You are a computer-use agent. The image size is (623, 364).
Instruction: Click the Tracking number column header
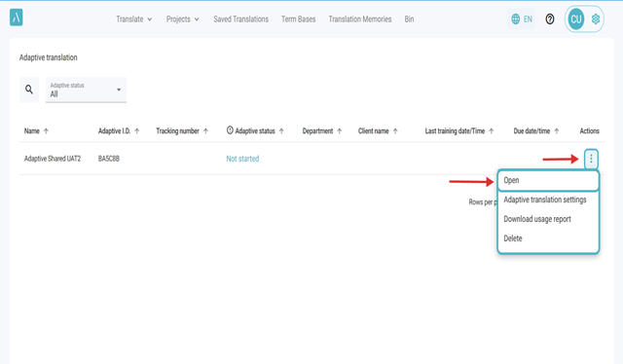pyautogui.click(x=177, y=131)
